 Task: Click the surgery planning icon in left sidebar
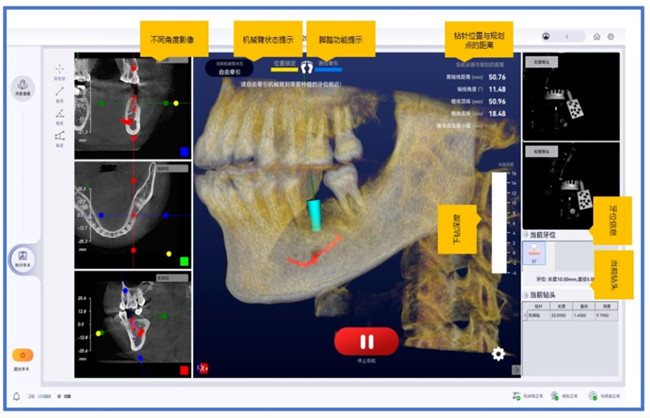click(x=22, y=88)
